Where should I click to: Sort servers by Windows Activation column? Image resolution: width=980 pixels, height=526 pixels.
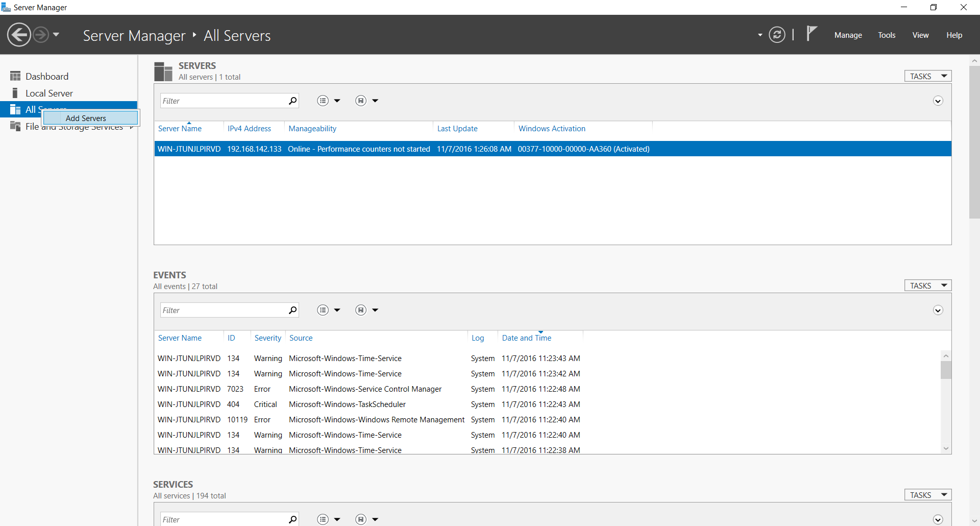(x=552, y=129)
